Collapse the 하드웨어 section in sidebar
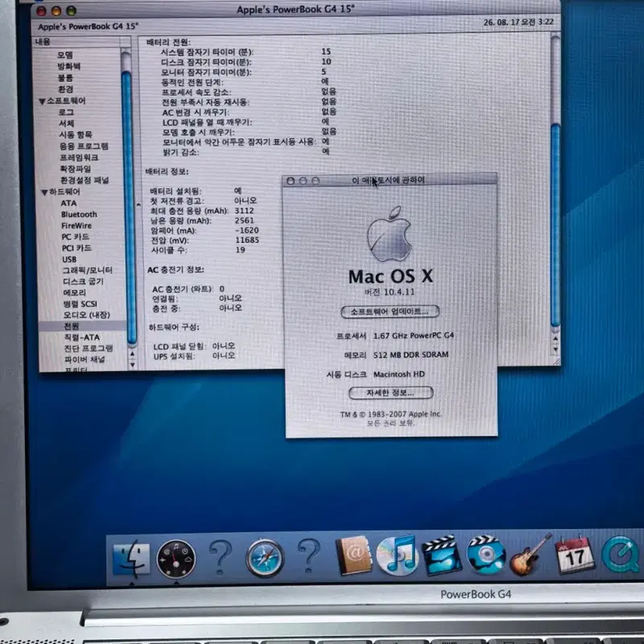644x644 pixels. click(x=44, y=192)
